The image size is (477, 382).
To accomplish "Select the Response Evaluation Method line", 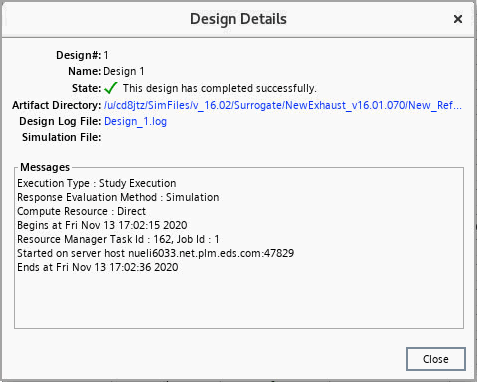I will tap(118, 197).
